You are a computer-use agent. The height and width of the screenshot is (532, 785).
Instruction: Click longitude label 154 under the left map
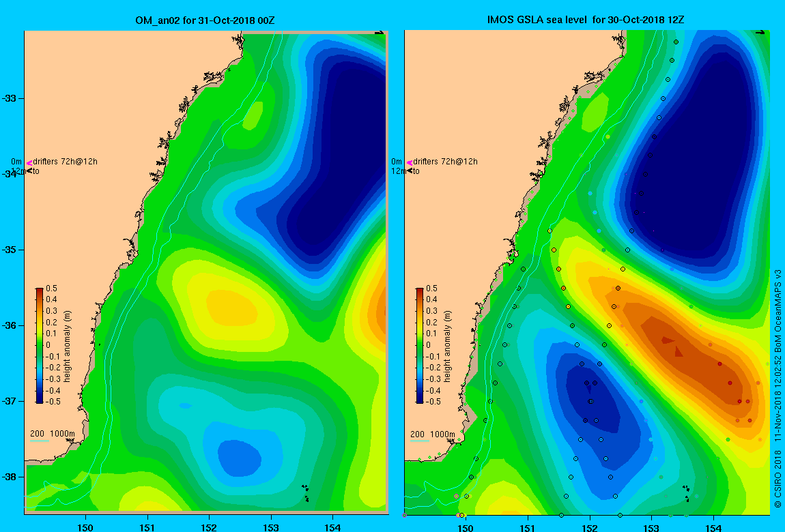point(332,527)
